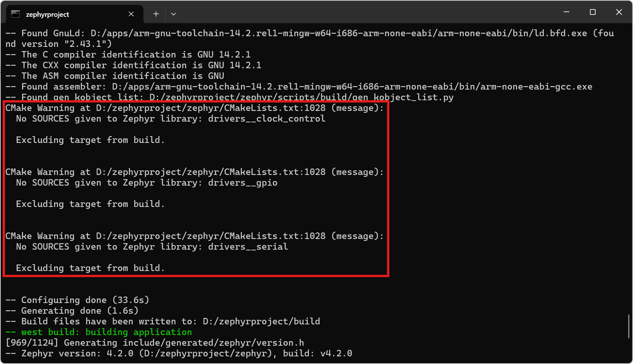The image size is (633, 364).
Task: Click the vertical scrollbar thumb
Action: tap(628, 326)
